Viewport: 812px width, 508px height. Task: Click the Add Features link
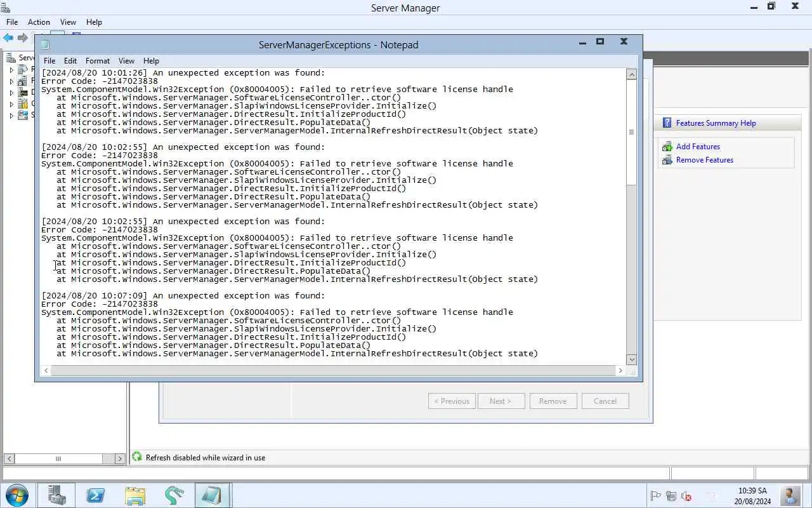[x=698, y=147]
